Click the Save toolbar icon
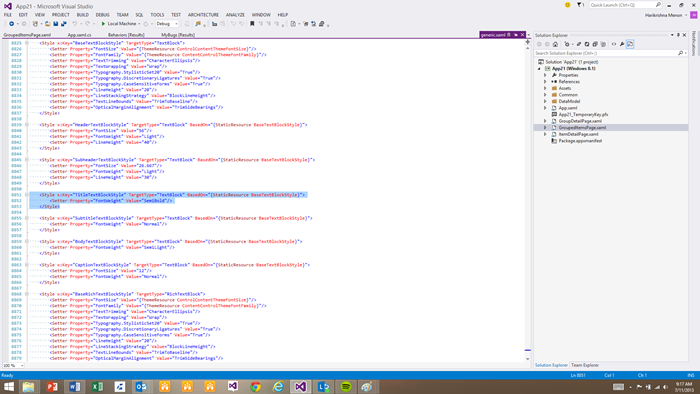The width and height of the screenshot is (700, 394). tap(56, 24)
